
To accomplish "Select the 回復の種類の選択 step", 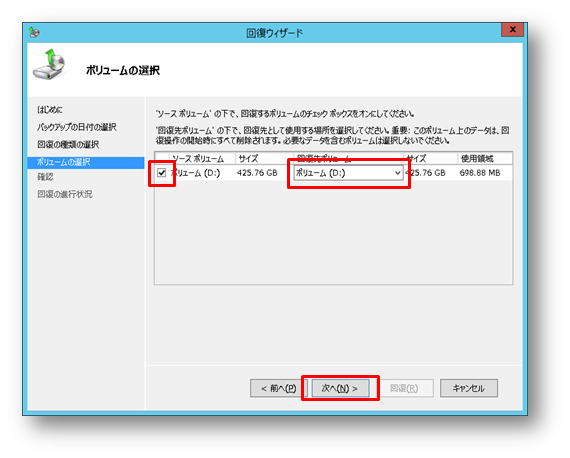I will (68, 144).
